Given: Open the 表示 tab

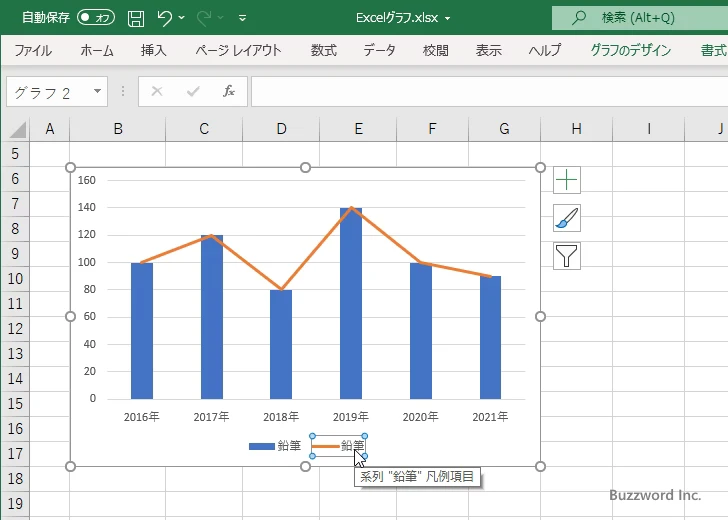Looking at the screenshot, I should pyautogui.click(x=488, y=50).
